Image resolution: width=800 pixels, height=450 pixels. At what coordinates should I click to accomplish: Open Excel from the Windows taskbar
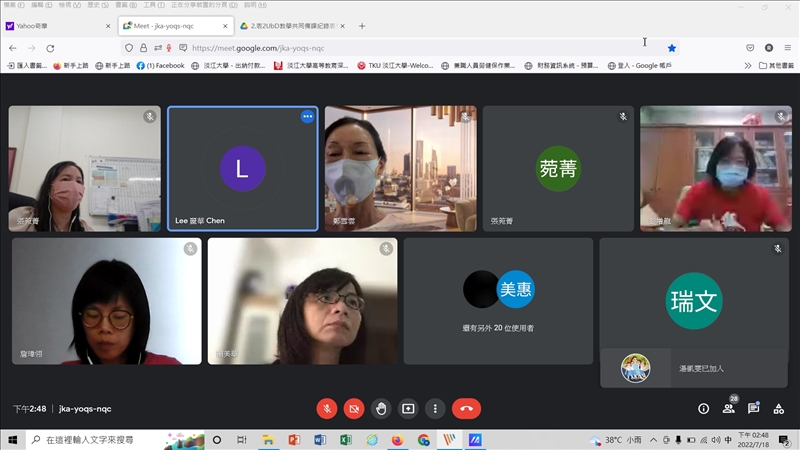pyautogui.click(x=346, y=440)
